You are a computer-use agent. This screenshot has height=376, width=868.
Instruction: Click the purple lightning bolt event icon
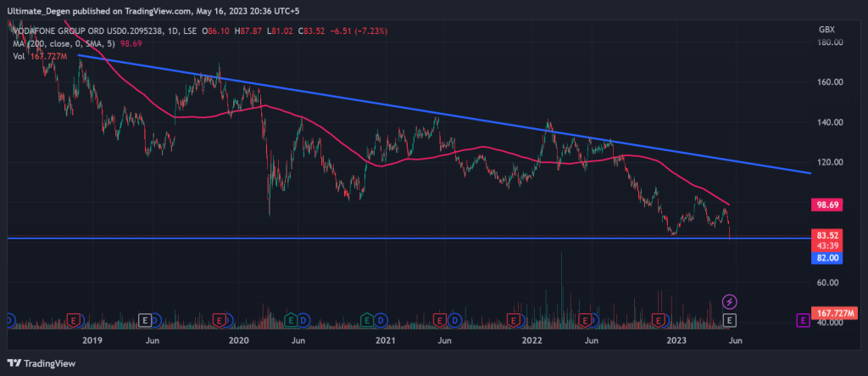730,301
